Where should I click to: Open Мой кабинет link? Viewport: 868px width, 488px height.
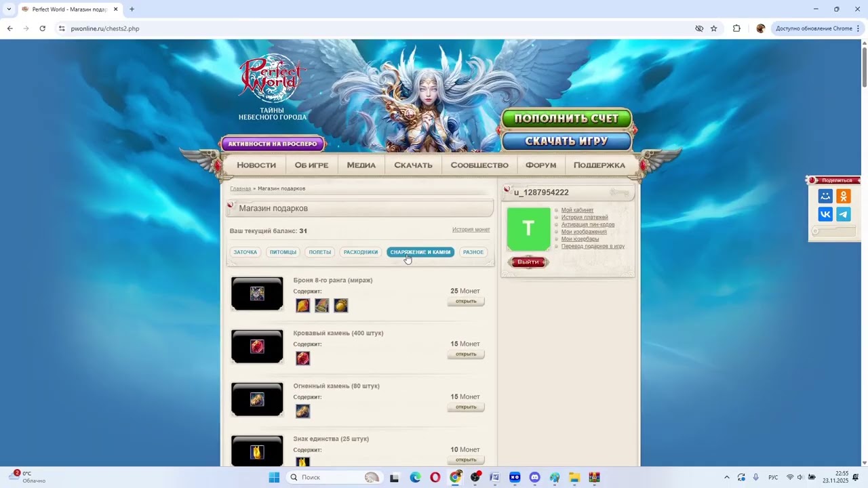577,210
